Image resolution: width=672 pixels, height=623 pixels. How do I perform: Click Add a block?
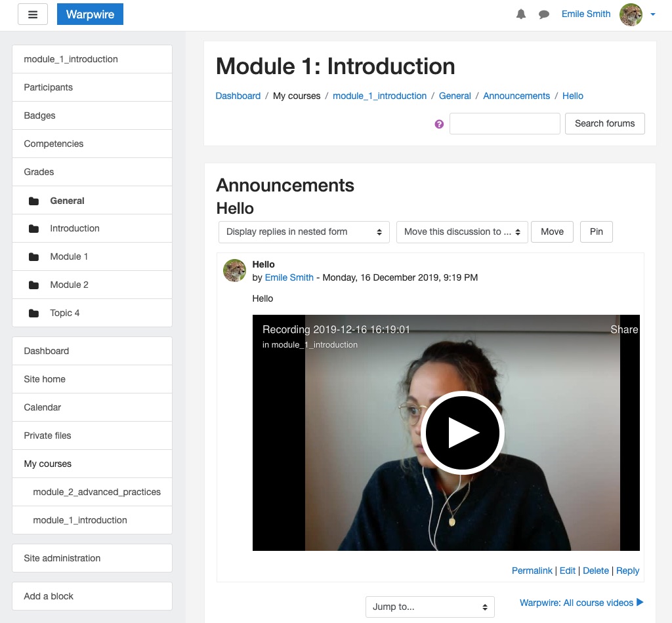click(92, 596)
